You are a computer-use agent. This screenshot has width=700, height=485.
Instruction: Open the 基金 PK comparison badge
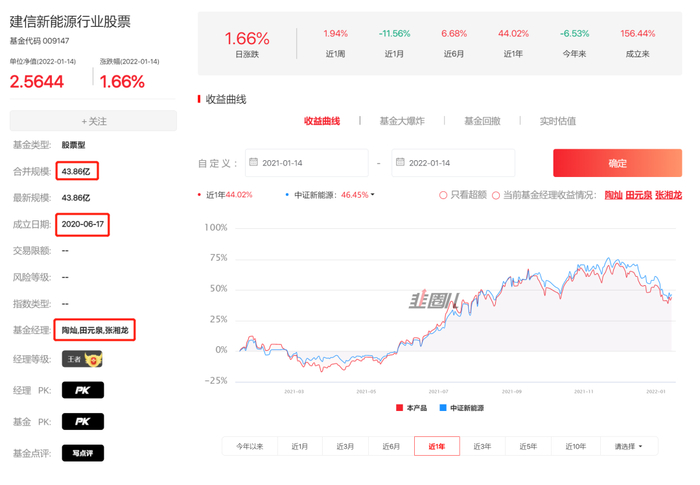[x=83, y=421]
